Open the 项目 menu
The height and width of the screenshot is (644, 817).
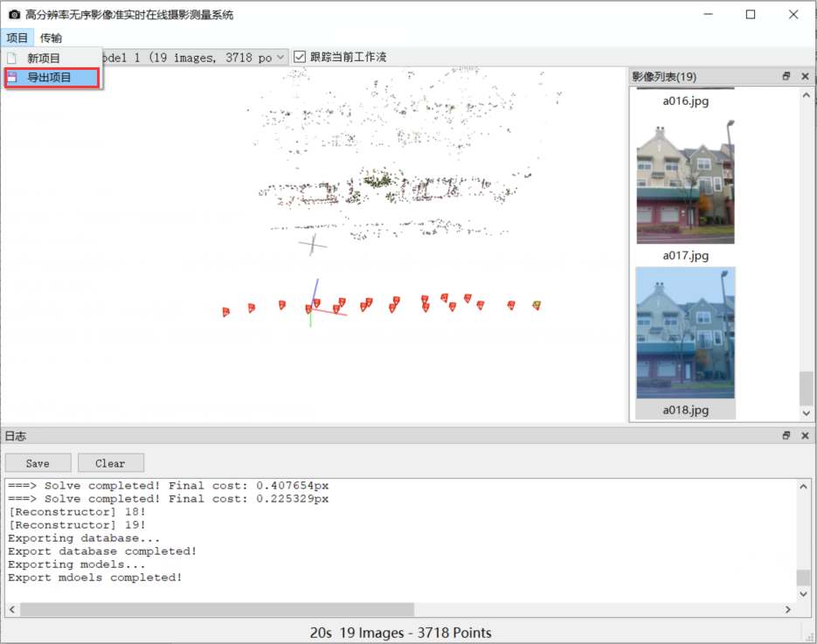click(17, 38)
